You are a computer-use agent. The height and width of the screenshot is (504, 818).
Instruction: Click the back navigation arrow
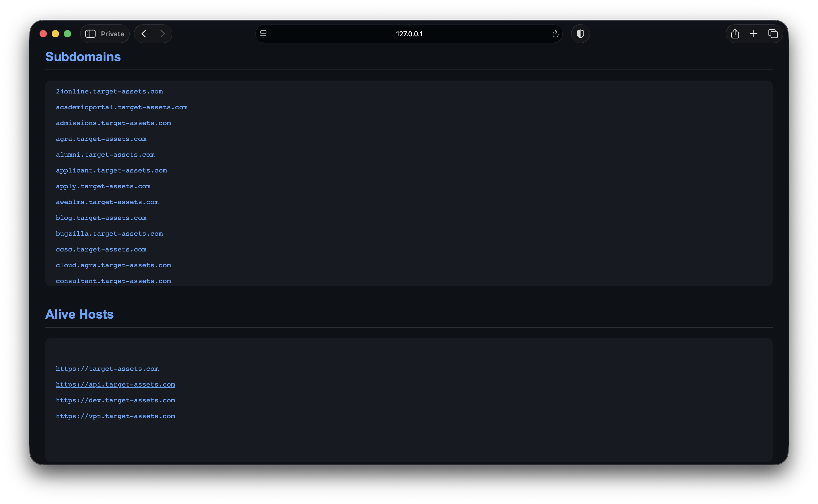coord(144,34)
